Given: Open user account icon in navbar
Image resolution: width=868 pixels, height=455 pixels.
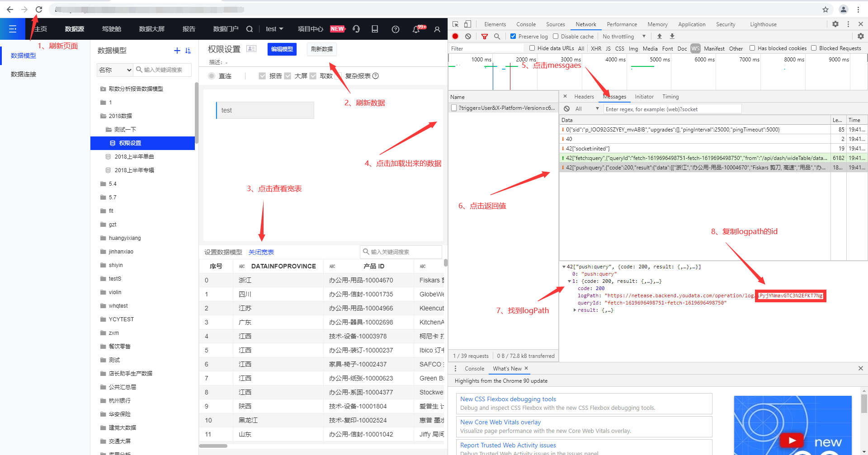Looking at the screenshot, I should [x=437, y=29].
